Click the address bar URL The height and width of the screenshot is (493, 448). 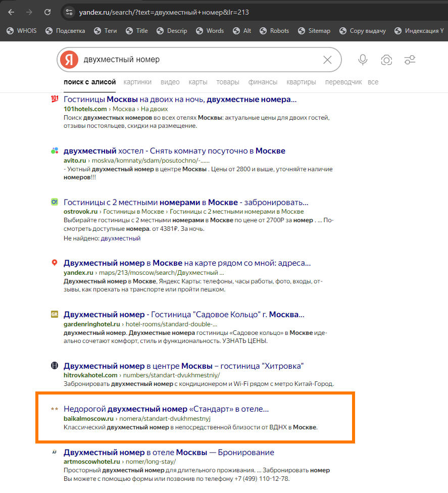point(164,12)
